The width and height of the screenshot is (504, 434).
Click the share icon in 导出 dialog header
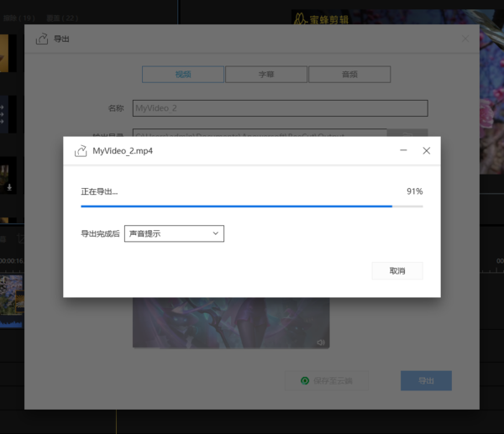click(42, 39)
